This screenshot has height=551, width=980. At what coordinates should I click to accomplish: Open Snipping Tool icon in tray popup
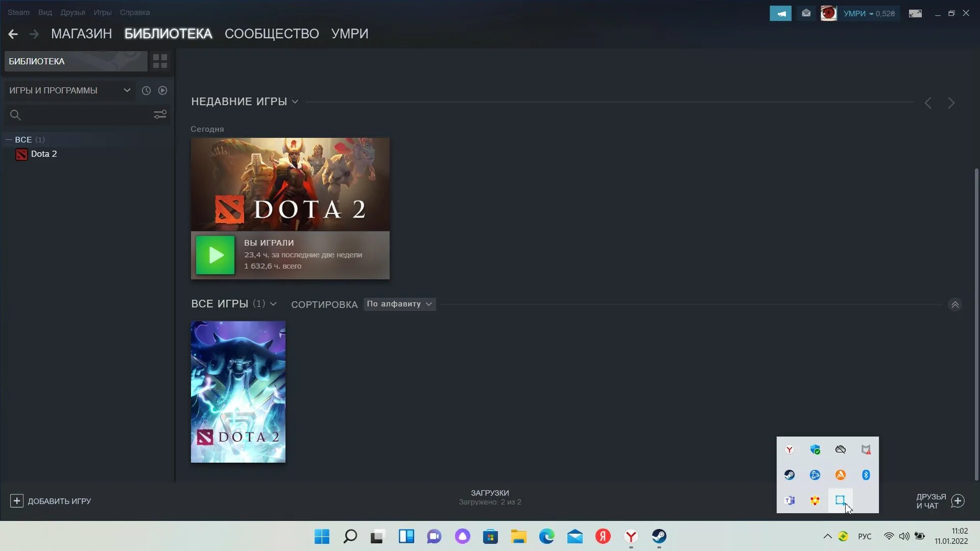click(840, 500)
